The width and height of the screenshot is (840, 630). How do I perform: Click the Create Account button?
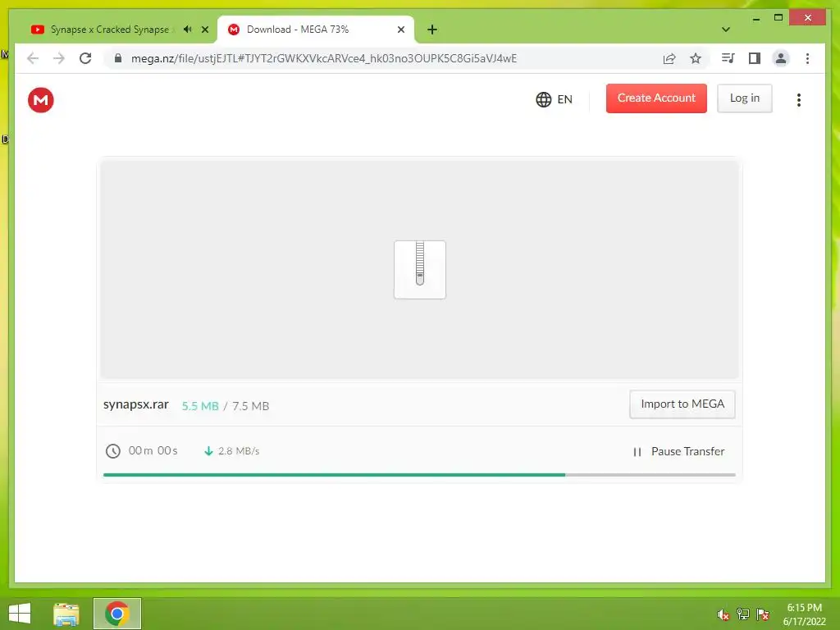tap(656, 98)
